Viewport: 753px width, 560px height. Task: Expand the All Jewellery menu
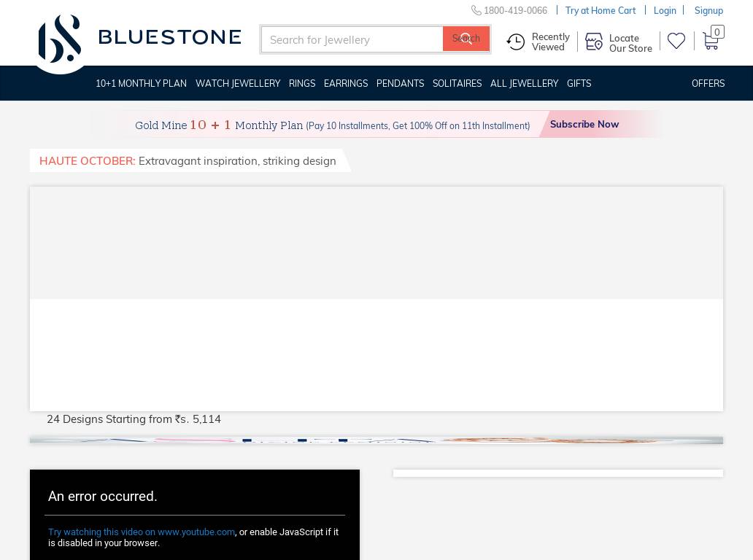pos(524,84)
